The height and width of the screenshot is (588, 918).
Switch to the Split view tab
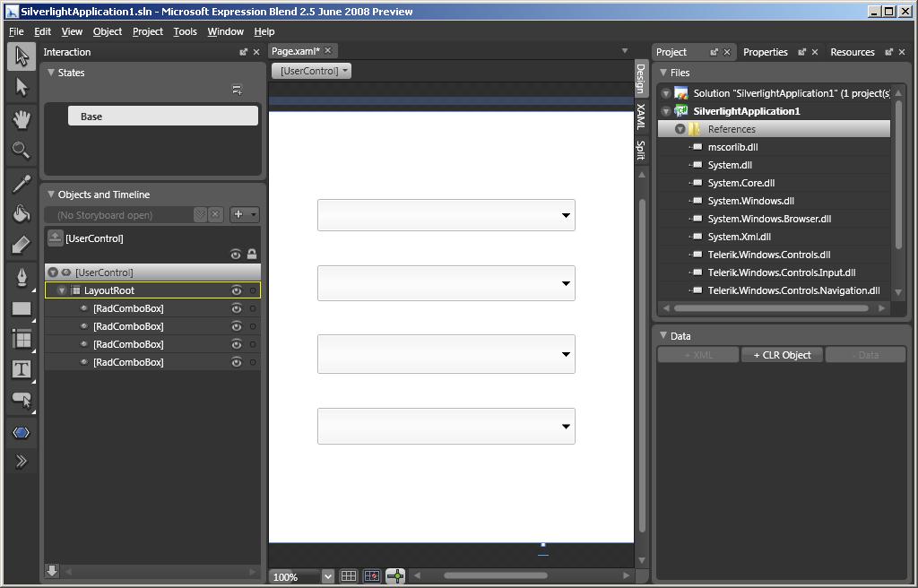pyautogui.click(x=641, y=150)
